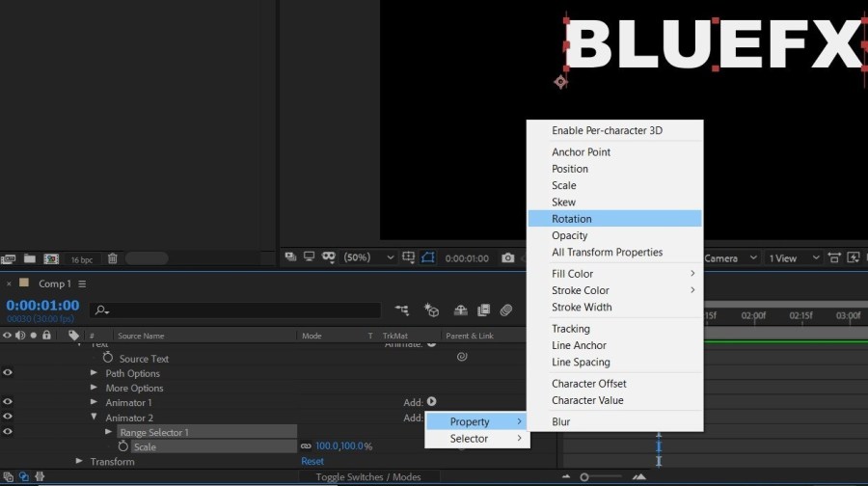Screen dimensions: 868x486
Task: Toggle Motion Blur for composition icon
Action: click(506, 310)
